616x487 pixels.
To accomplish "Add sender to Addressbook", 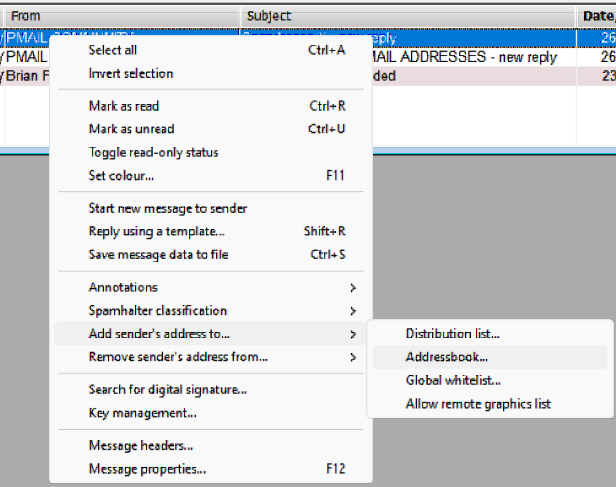I will click(446, 357).
